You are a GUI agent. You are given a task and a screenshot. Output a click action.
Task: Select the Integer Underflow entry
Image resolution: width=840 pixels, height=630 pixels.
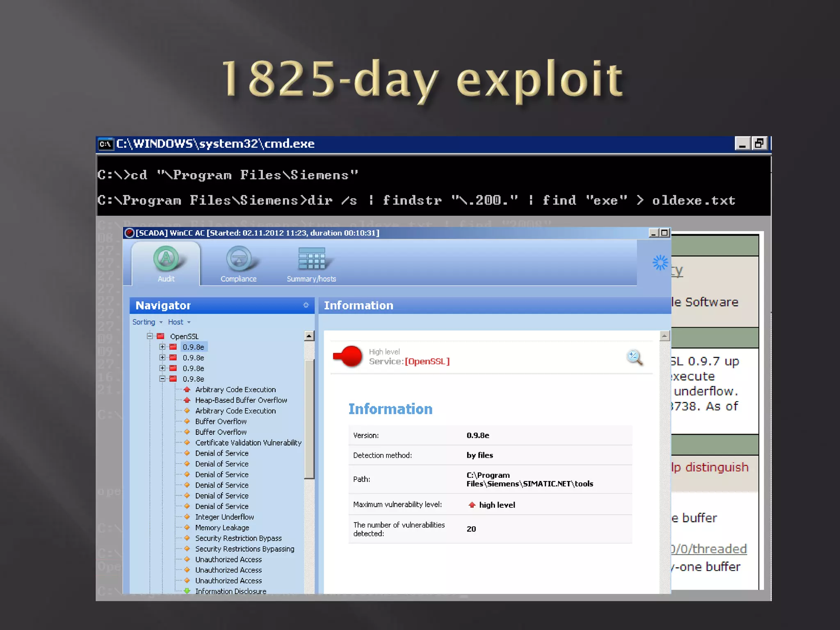pyautogui.click(x=224, y=517)
